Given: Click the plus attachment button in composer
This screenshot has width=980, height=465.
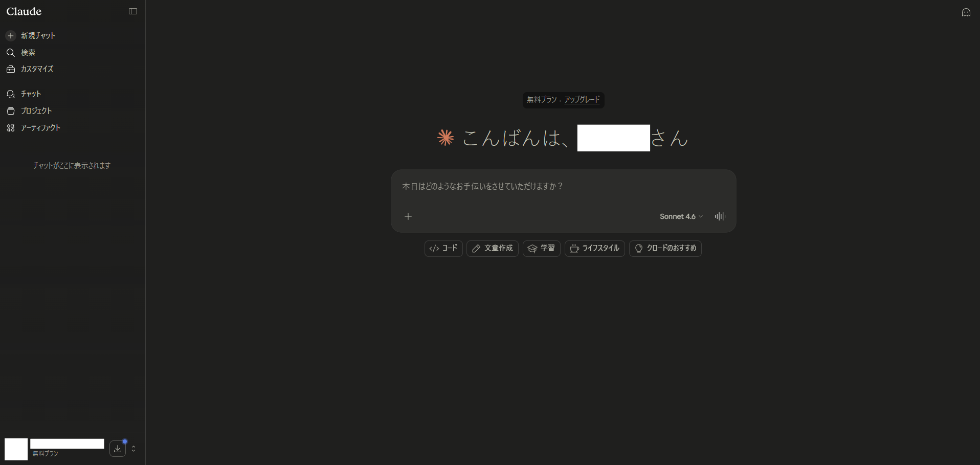Looking at the screenshot, I should (x=408, y=216).
